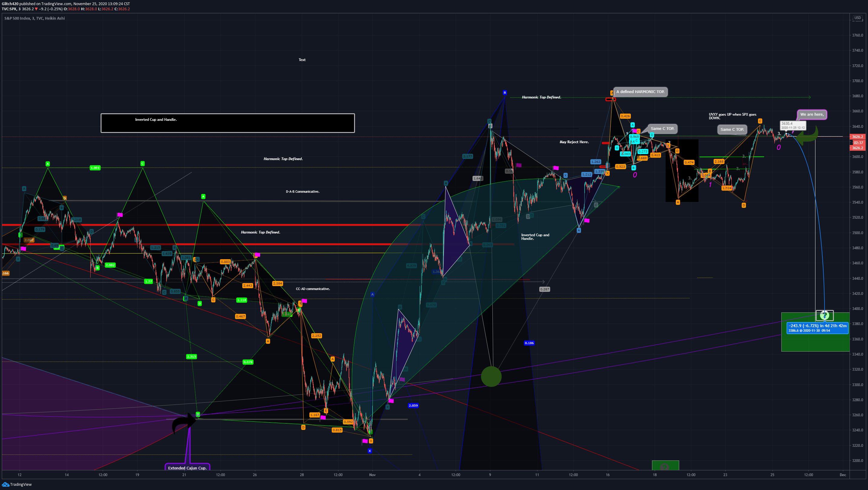Click the orange 0.474 ratio label

pos(689,163)
